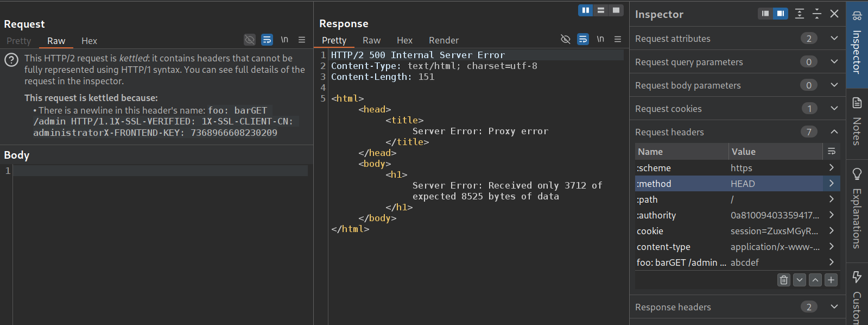
Task: Add a new request header row
Action: point(831,280)
